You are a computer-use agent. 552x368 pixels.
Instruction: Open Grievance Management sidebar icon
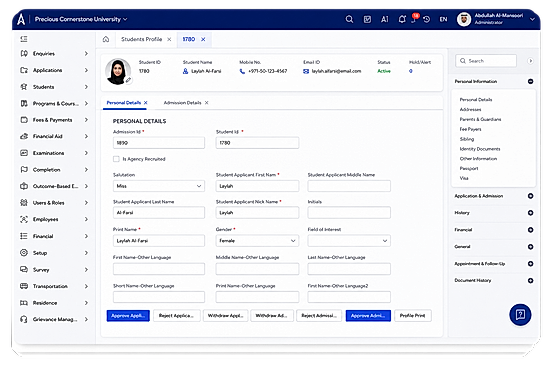(x=24, y=319)
